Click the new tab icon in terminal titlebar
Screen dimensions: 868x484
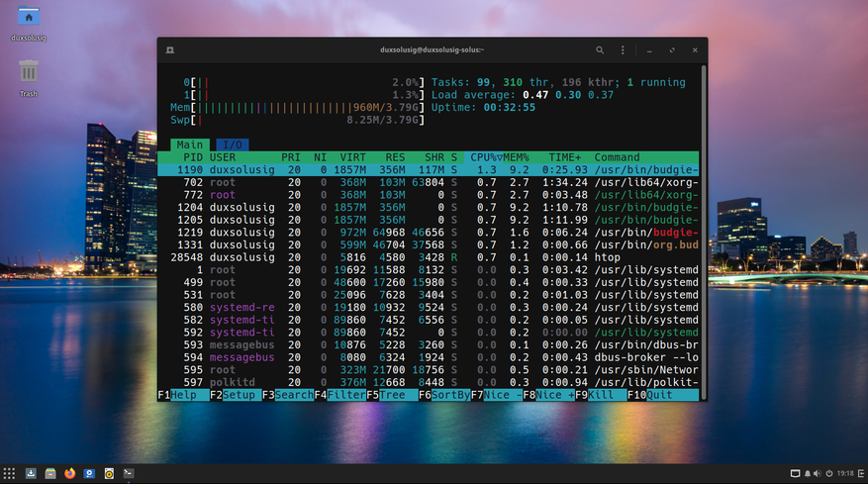click(170, 49)
